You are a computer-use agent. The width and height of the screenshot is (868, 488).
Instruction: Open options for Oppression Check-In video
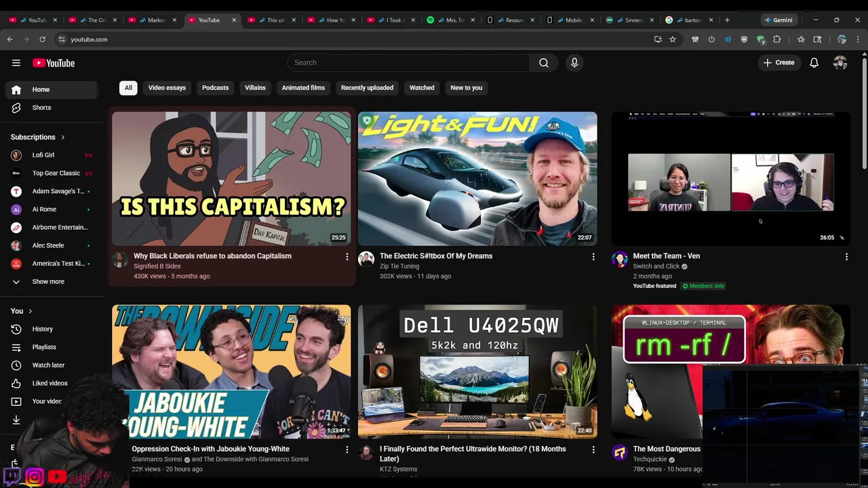click(x=347, y=449)
